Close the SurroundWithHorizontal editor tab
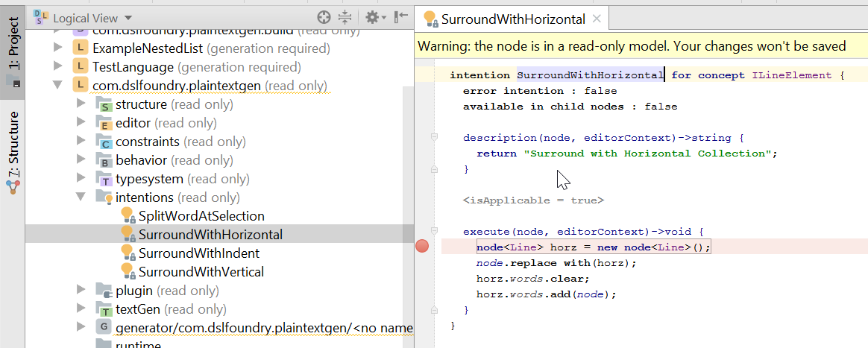Viewport: 868px width, 348px height. [596, 19]
